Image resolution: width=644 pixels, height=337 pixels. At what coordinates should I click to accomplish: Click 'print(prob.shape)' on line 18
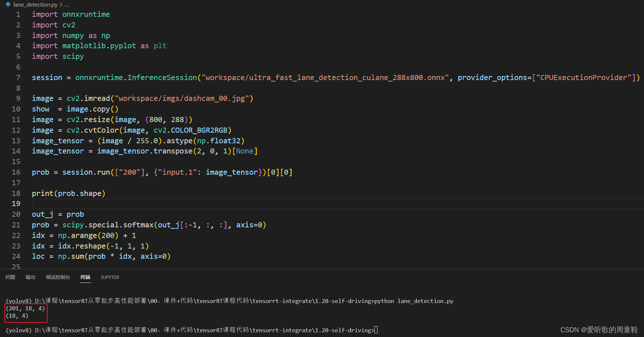coord(68,193)
